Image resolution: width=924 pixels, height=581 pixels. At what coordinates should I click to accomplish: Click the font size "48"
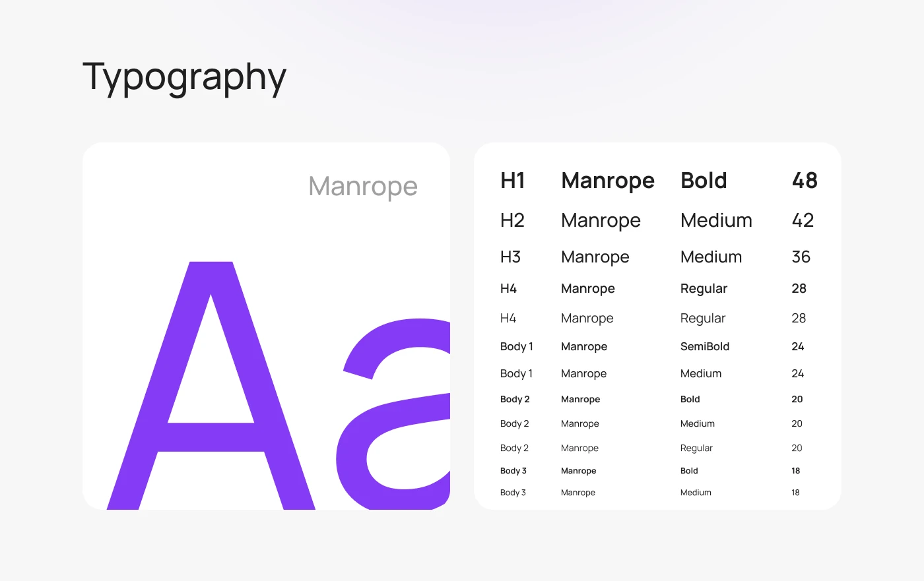click(805, 180)
